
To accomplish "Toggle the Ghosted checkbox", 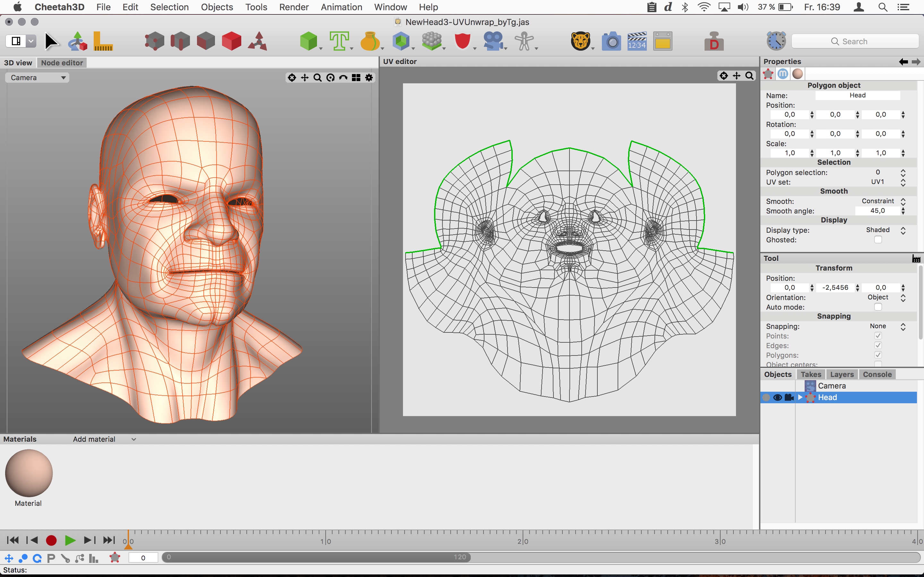I will coord(877,240).
